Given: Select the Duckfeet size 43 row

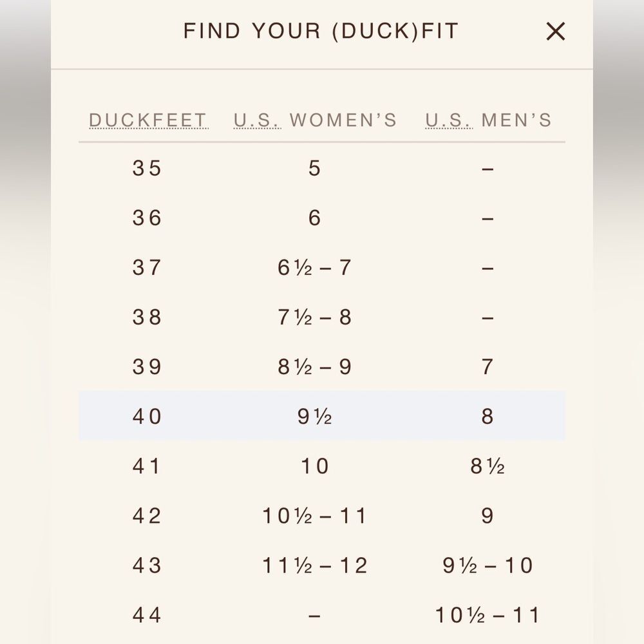Looking at the screenshot, I should coord(322,565).
